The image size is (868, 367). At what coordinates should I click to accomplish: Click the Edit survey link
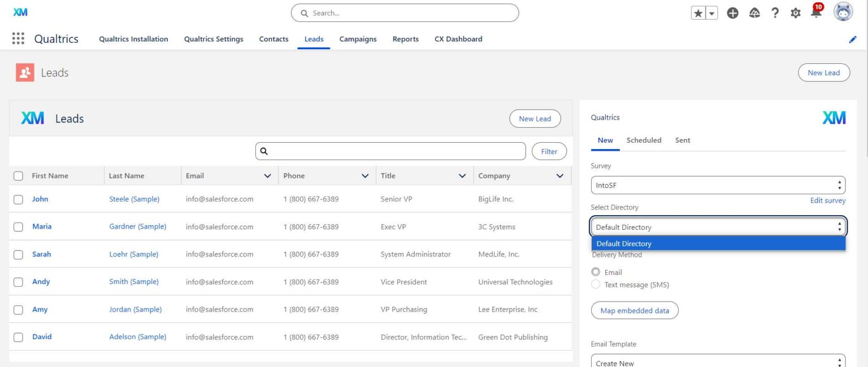(828, 200)
